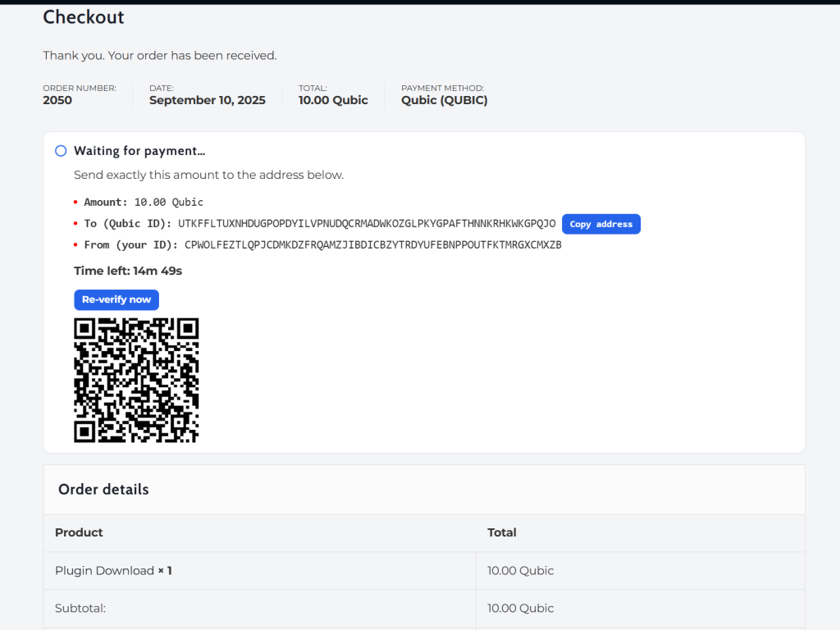Click the Time left countdown text
Image resolution: width=840 pixels, height=630 pixels.
tap(128, 271)
